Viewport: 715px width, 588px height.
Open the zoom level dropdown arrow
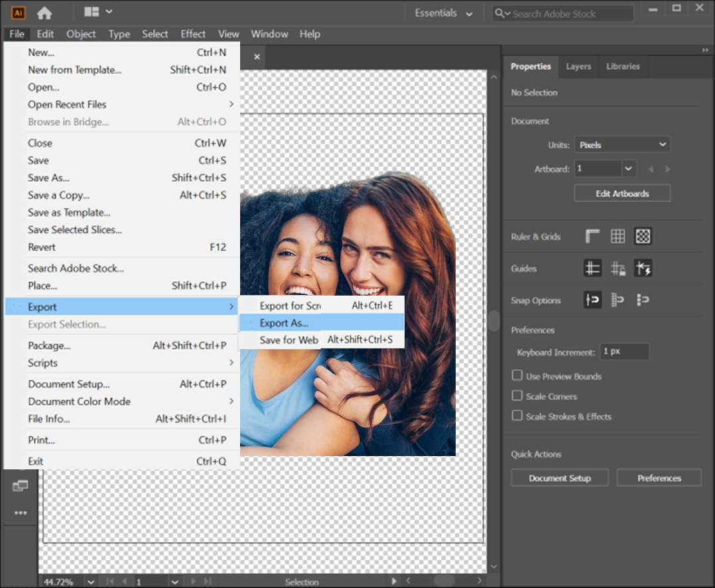[x=90, y=581]
